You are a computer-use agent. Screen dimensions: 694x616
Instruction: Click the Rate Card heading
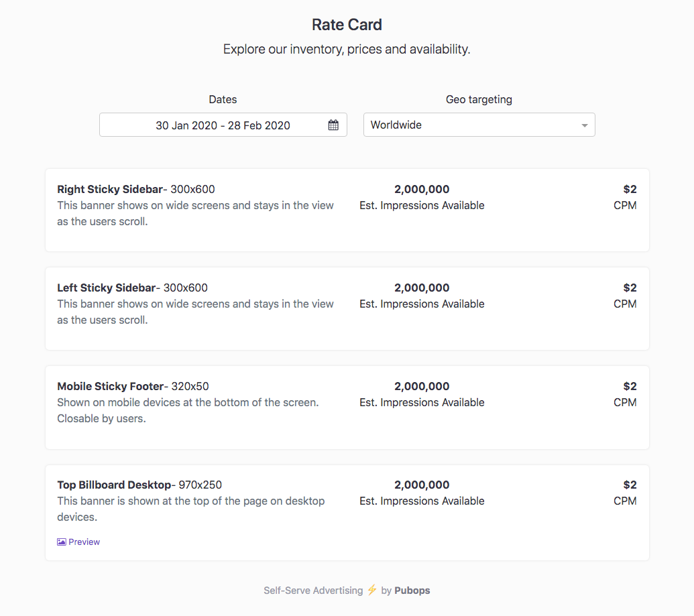(347, 25)
